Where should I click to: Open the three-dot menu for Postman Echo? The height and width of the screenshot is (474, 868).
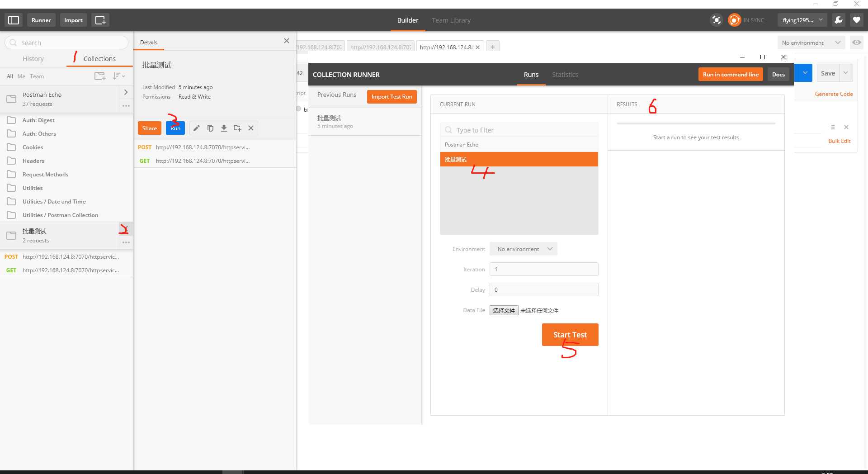coord(126,106)
